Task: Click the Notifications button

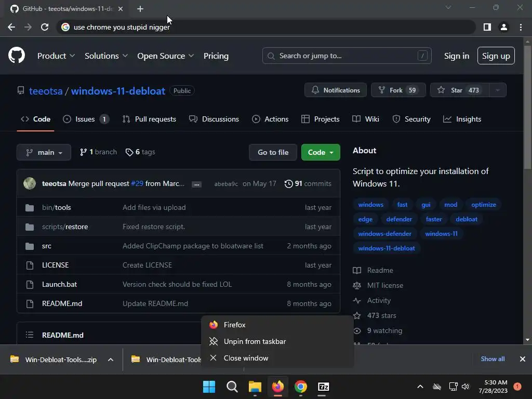Action: 336,90
